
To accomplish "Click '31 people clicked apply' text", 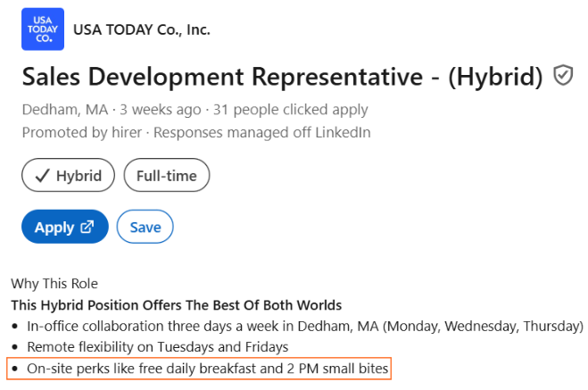I will 291,110.
